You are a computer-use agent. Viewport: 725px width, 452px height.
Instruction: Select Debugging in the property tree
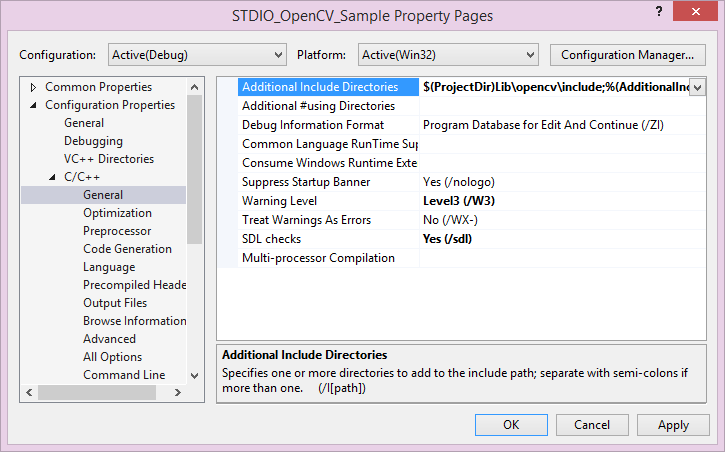93,141
